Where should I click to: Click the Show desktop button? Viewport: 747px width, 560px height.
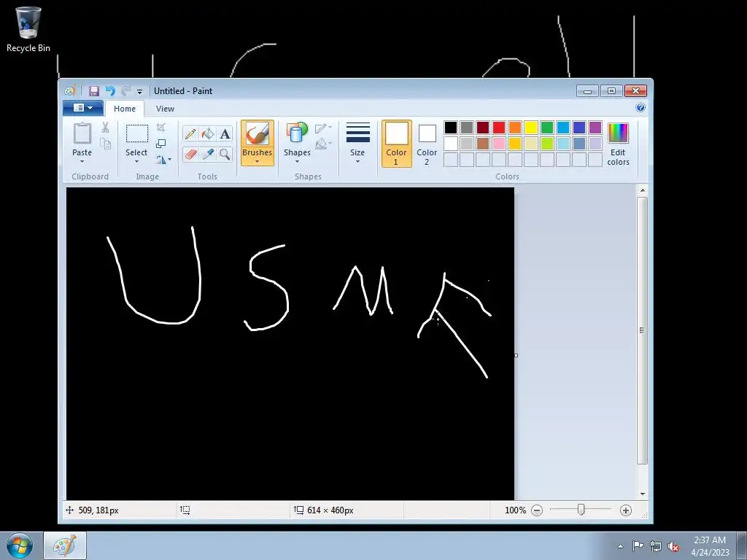[x=742, y=546]
